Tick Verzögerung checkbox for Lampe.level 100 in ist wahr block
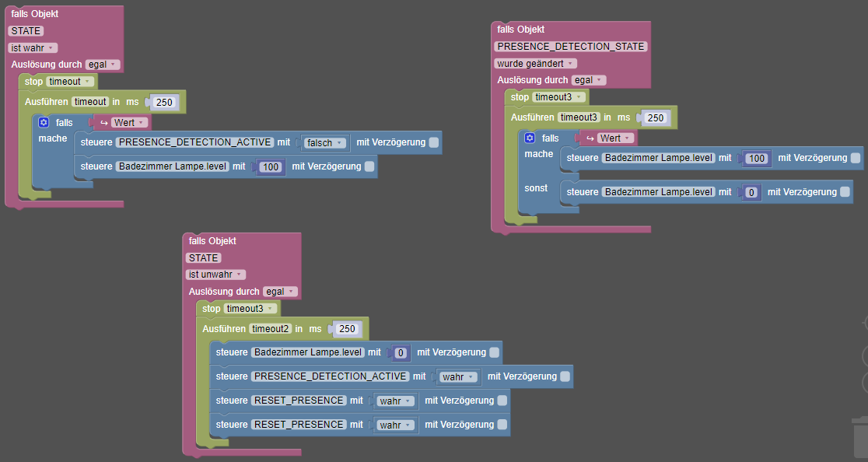868x462 pixels. [369, 166]
